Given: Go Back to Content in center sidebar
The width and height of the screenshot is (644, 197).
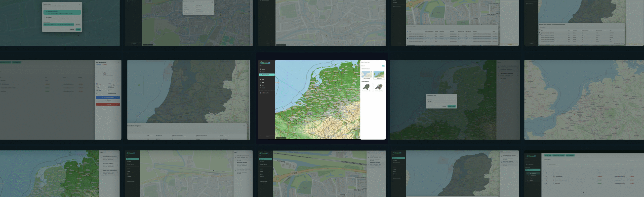Looking at the screenshot, I should point(265,93).
